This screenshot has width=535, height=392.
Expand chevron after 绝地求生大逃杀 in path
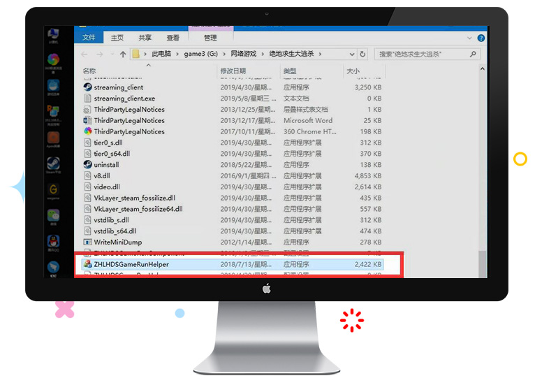320,54
